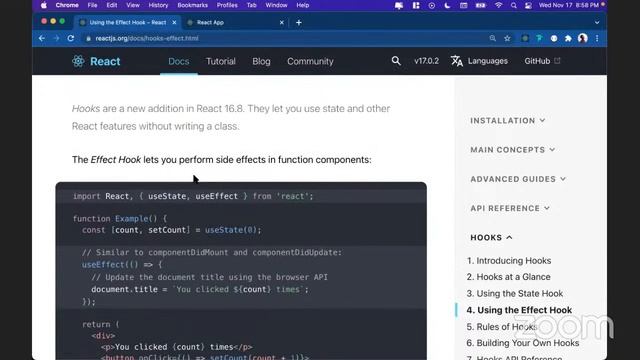The height and width of the screenshot is (360, 640).
Task: Open the Window menu
Action: pos(276,5)
